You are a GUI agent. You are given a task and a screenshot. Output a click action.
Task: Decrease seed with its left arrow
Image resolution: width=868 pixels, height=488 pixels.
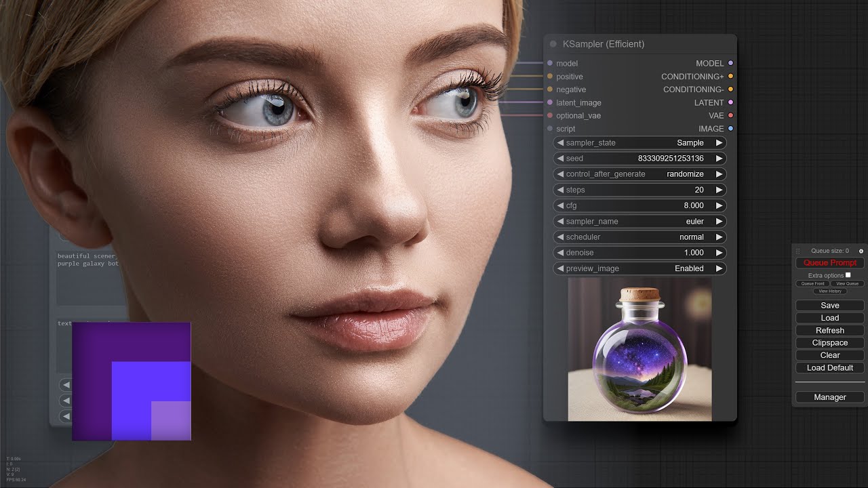561,159
